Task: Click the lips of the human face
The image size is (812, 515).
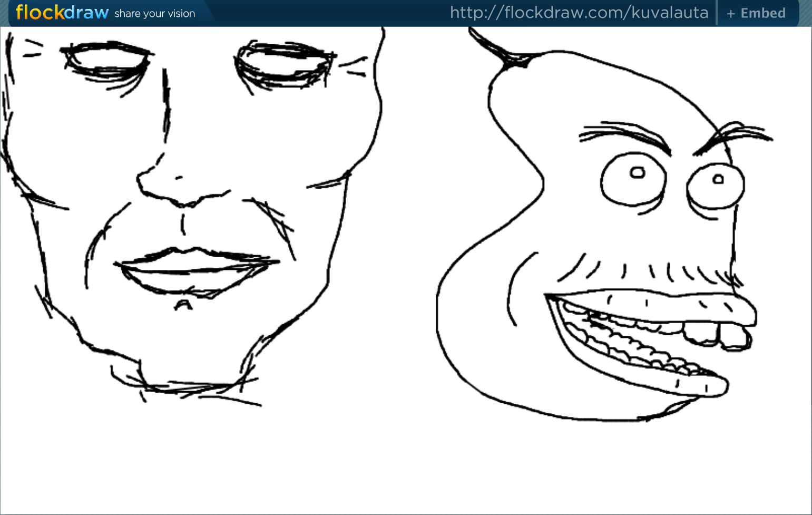Action: tap(195, 270)
